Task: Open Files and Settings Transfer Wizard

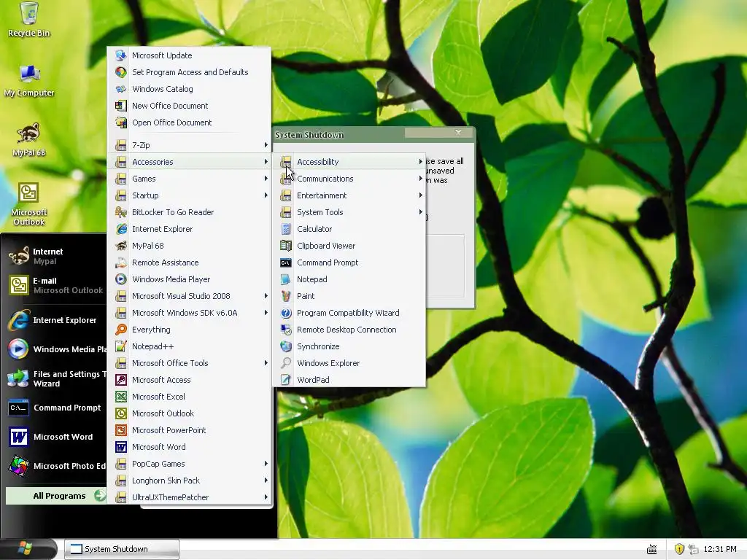Action: click(56, 378)
